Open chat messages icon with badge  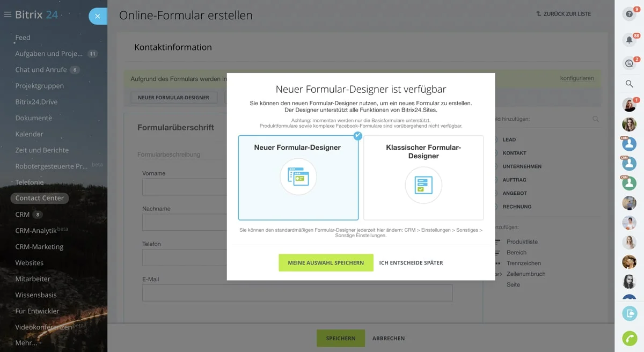click(629, 63)
